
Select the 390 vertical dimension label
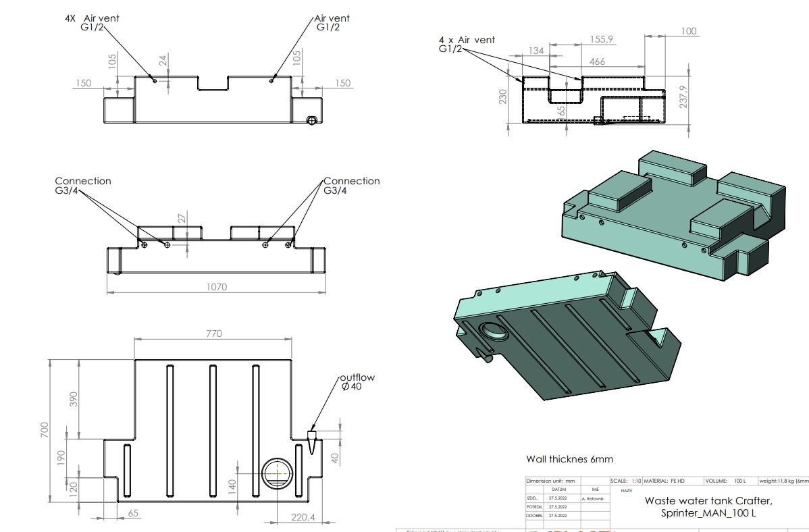[x=74, y=399]
